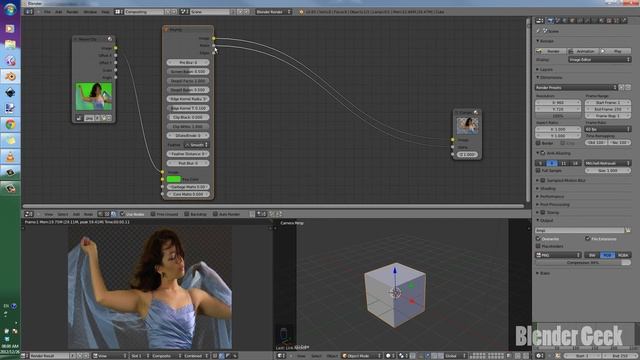Toggle the Placeholders checkbox
Image resolution: width=640 pixels, height=360 pixels.
click(538, 246)
